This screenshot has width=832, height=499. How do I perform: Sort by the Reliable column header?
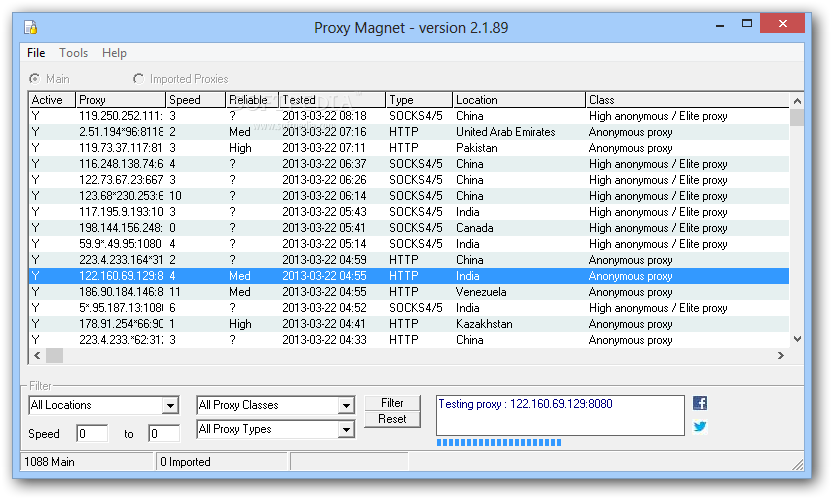(252, 100)
